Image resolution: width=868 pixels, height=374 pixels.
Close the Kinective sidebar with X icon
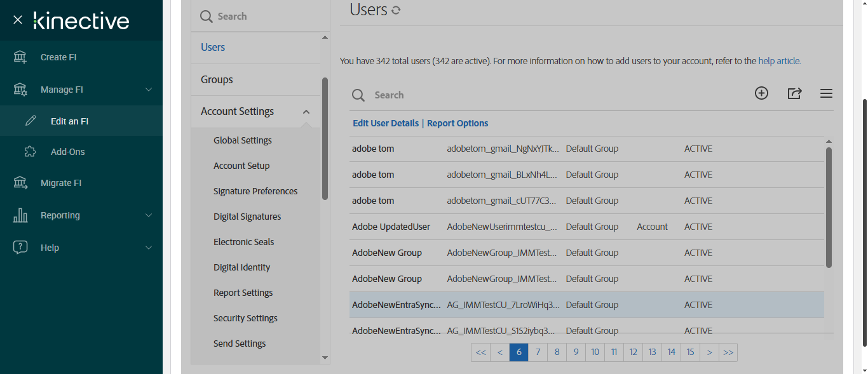click(18, 20)
